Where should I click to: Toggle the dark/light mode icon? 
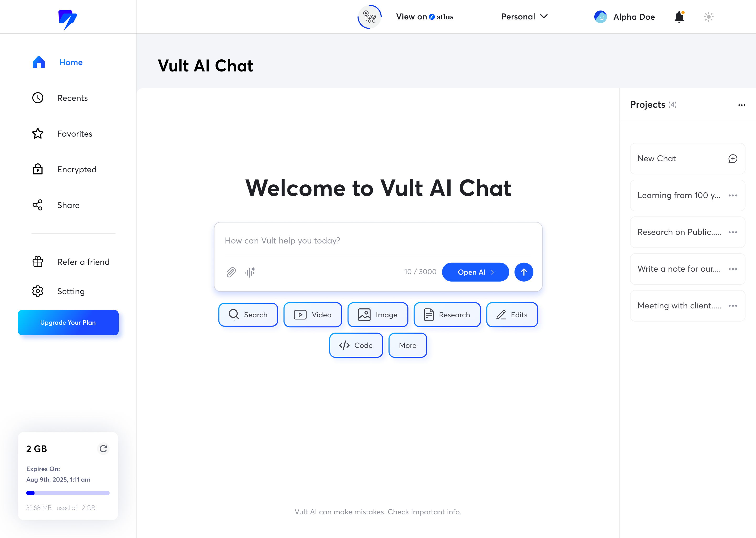coord(709,17)
